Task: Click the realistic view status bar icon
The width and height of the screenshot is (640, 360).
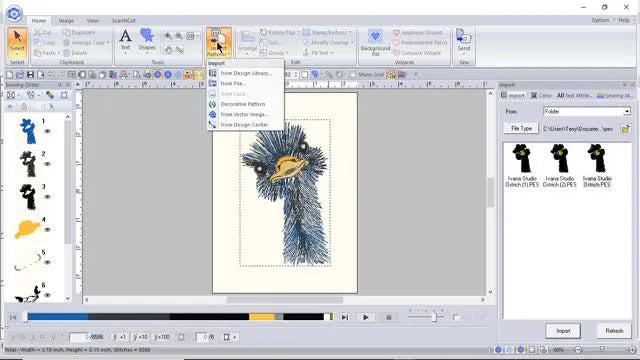Action: tap(520, 350)
